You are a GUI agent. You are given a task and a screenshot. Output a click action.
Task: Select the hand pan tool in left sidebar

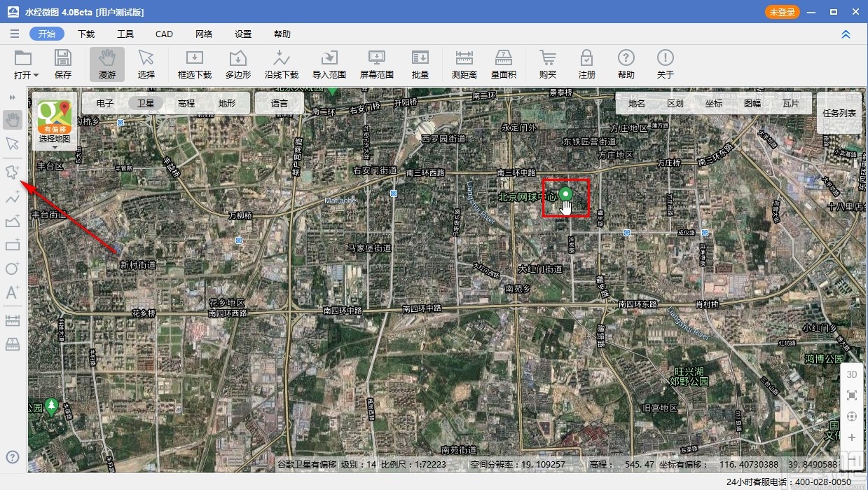click(x=13, y=121)
